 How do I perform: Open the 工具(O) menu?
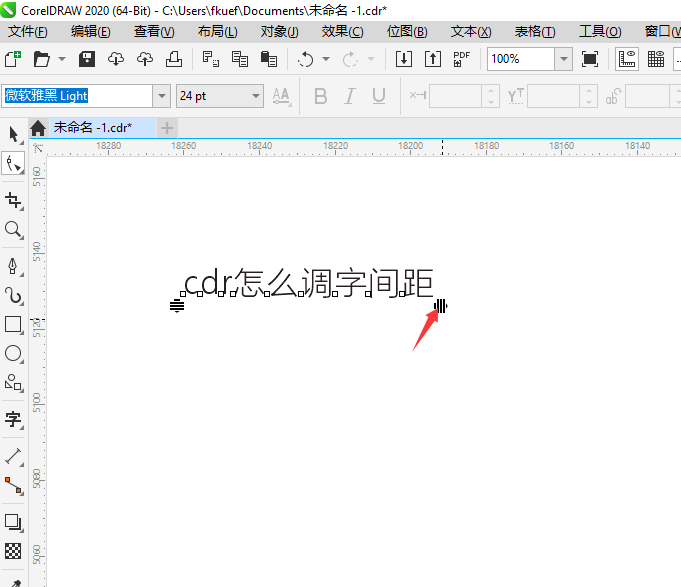coord(600,32)
